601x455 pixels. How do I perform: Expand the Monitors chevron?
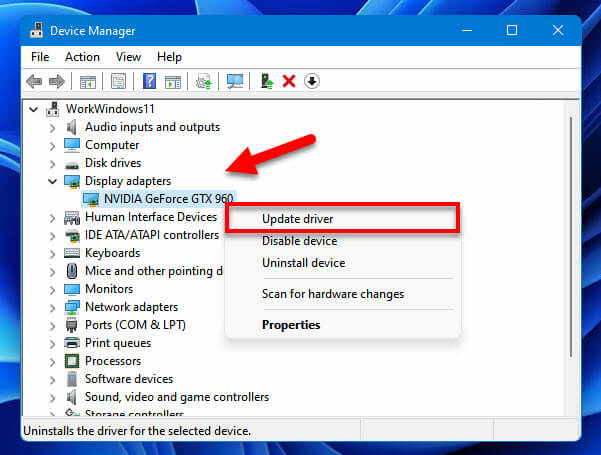click(x=53, y=290)
